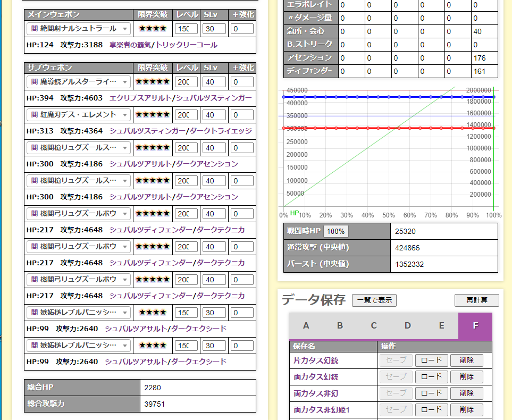Click the 両カタス非幻 save name
The width and height of the screenshot is (512, 420).
coord(316,393)
